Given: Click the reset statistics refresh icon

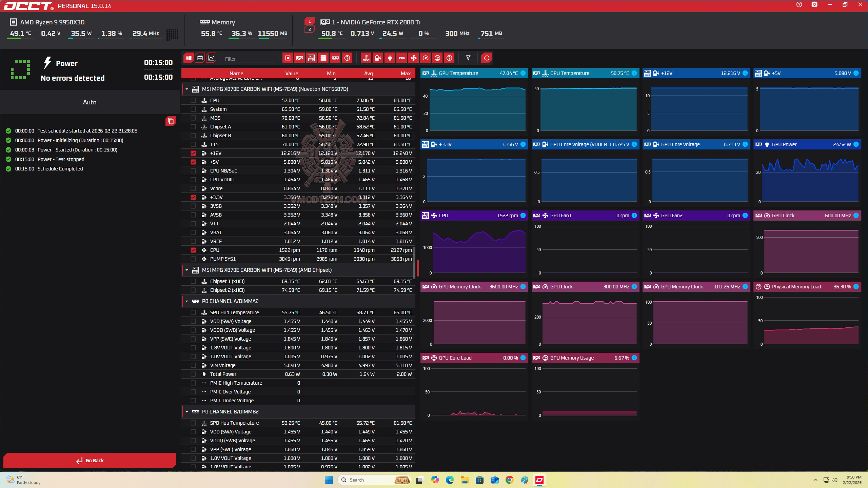Looking at the screenshot, I should click(486, 58).
